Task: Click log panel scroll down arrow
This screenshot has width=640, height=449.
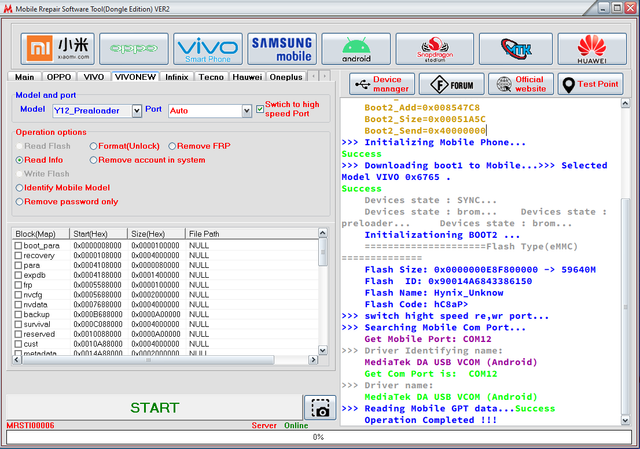Action: [x=625, y=420]
